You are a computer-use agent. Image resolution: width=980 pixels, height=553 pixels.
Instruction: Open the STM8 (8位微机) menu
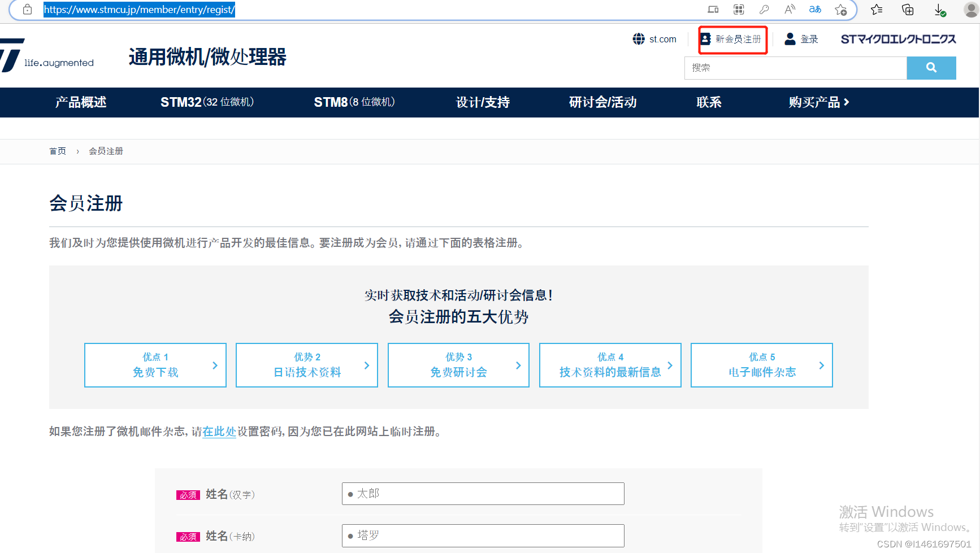[x=354, y=102]
